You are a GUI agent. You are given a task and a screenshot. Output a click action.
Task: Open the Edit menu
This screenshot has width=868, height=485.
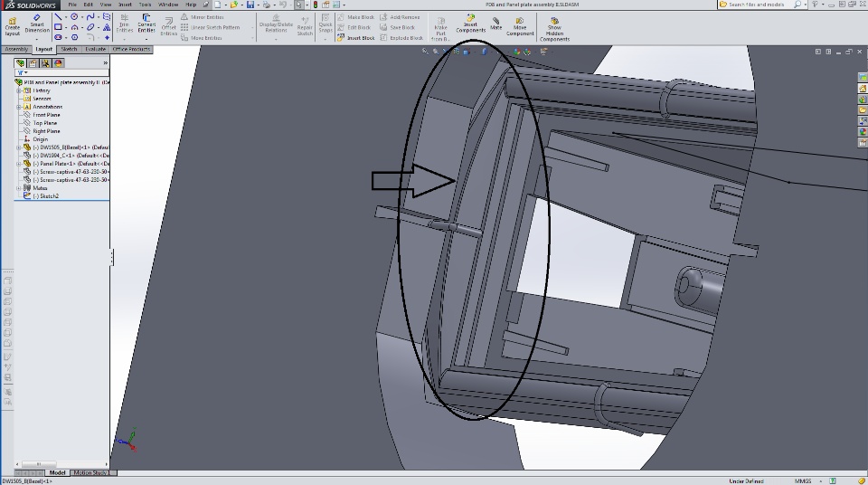pyautogui.click(x=88, y=5)
